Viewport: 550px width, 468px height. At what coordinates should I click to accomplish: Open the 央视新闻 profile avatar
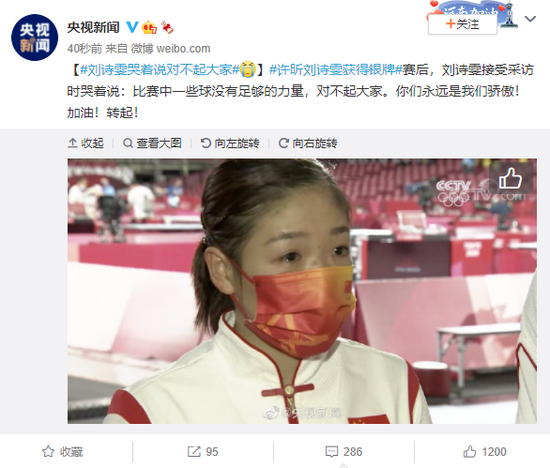pos(34,38)
